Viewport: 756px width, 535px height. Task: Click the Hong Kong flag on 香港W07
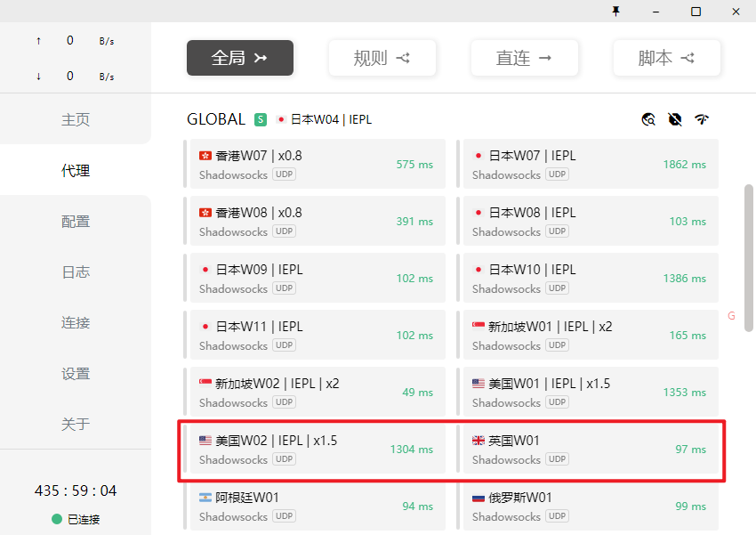[x=205, y=156]
